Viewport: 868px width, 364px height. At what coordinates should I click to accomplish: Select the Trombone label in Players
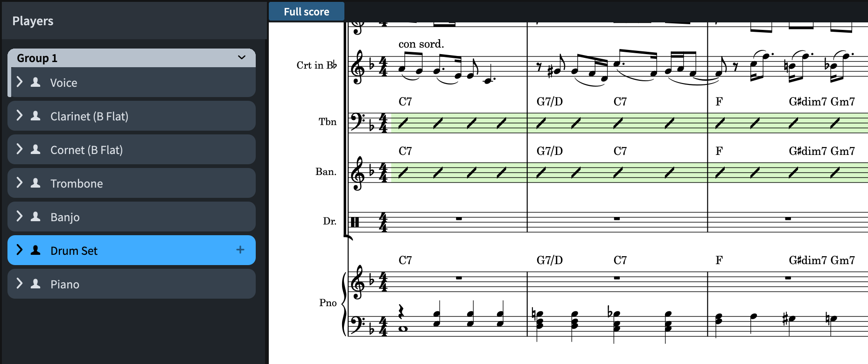click(77, 183)
